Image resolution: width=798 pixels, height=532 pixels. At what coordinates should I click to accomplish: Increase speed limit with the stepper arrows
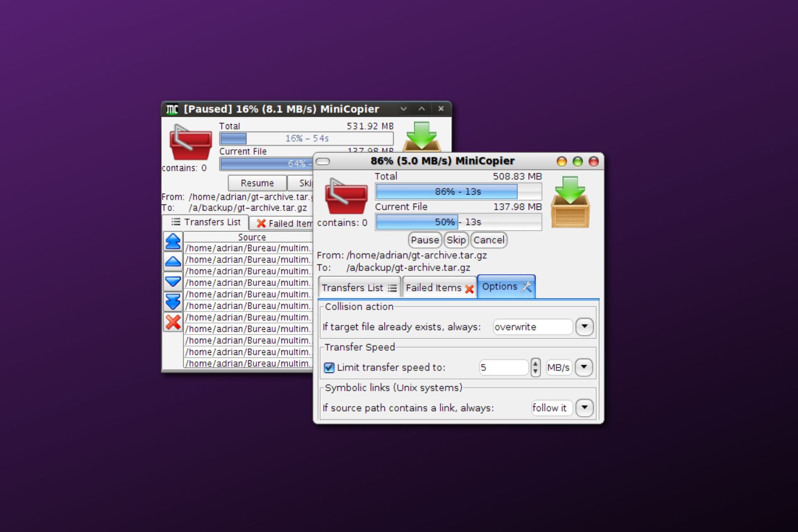click(535, 365)
